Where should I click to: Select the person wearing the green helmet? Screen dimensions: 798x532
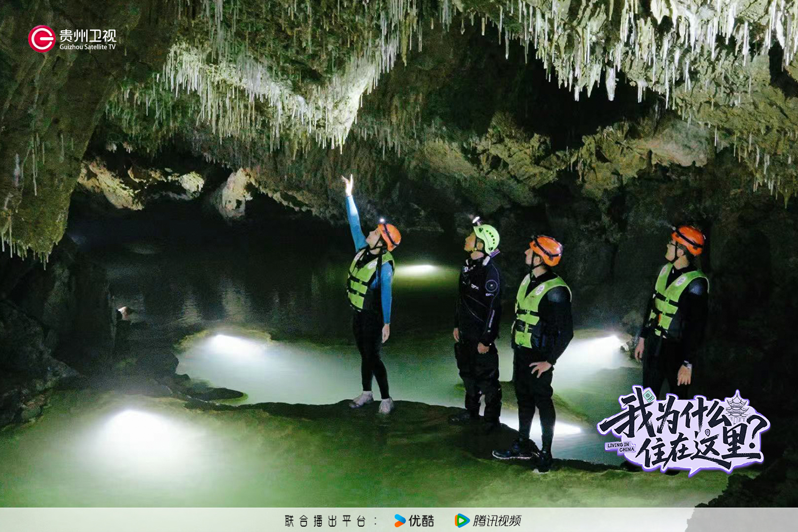479,319
